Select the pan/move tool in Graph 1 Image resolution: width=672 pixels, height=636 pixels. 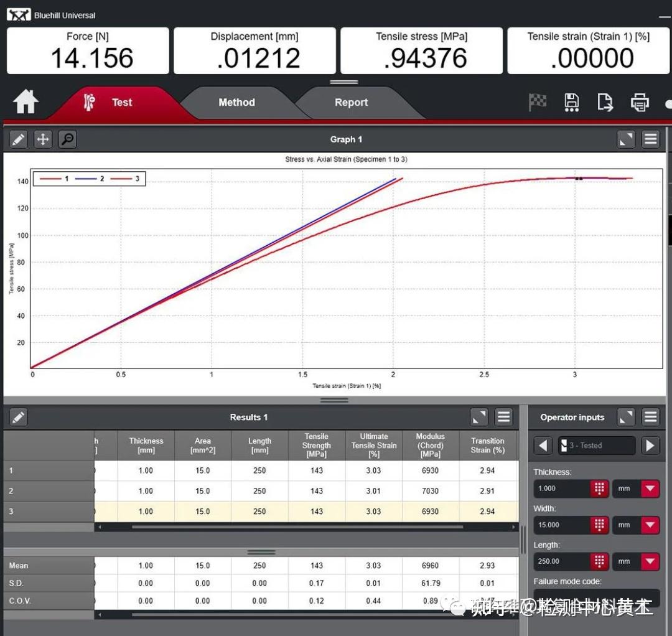pyautogui.click(x=43, y=139)
